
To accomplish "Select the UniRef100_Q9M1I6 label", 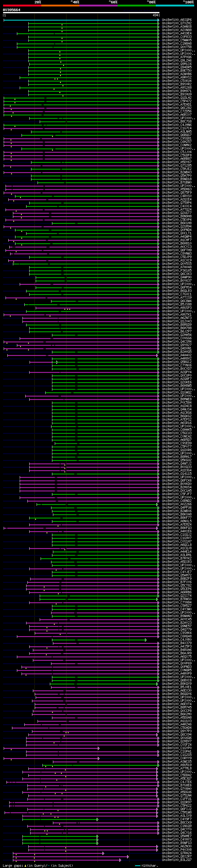I will tap(177, 64).
